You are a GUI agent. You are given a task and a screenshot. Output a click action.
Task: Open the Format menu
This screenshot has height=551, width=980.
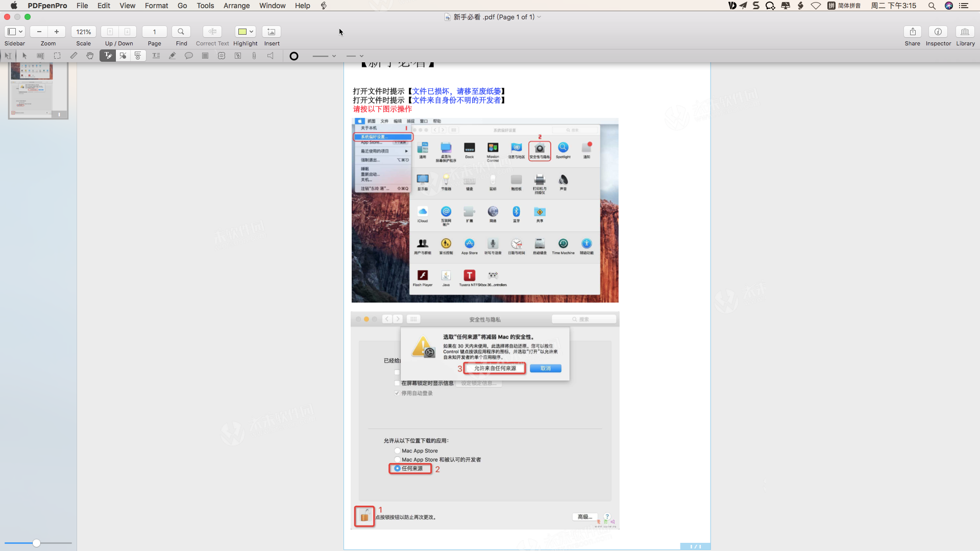pos(156,6)
